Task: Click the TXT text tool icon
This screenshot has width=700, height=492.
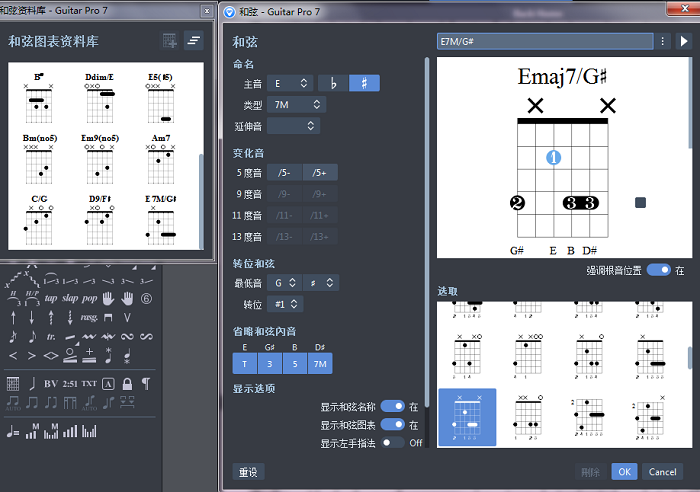Action: pos(89,384)
